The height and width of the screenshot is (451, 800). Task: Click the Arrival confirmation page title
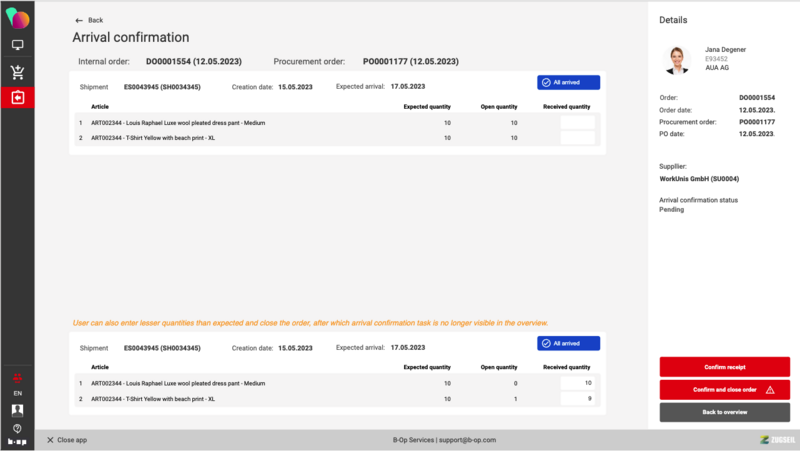131,38
